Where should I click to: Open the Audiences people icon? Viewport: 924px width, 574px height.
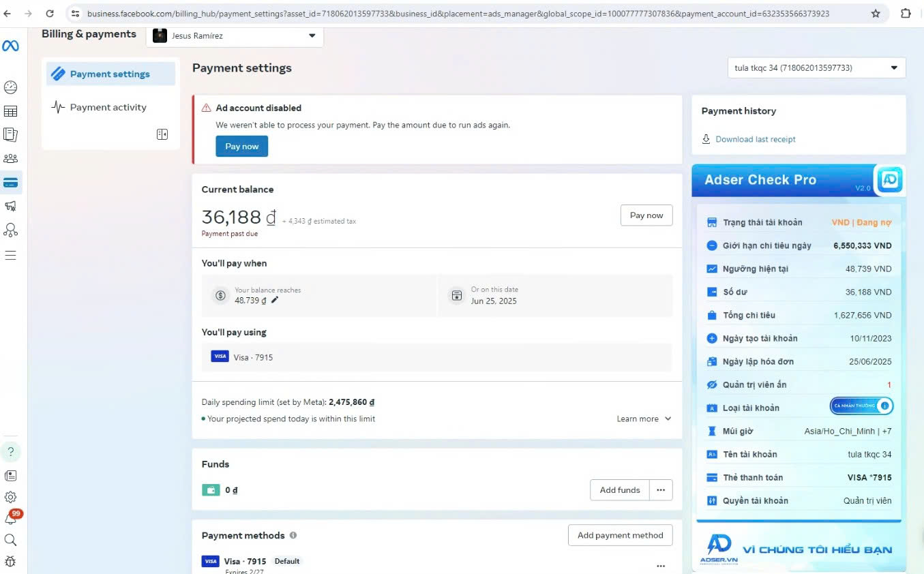click(10, 159)
